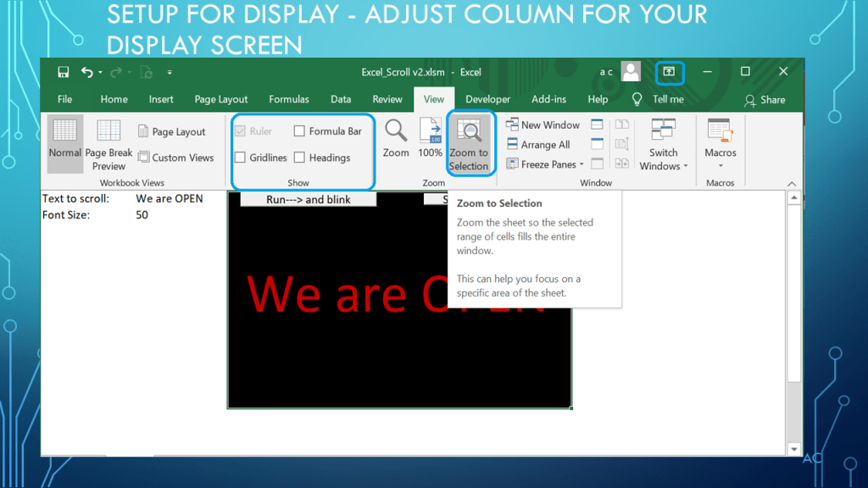Open the New Window command
The width and height of the screenshot is (868, 488).
tap(542, 125)
